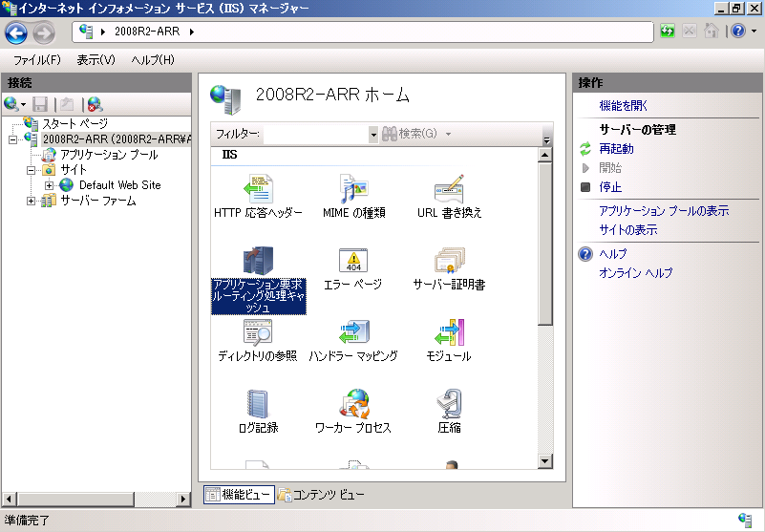Click the サイトの表示 link
The height and width of the screenshot is (532, 765).
point(628,230)
